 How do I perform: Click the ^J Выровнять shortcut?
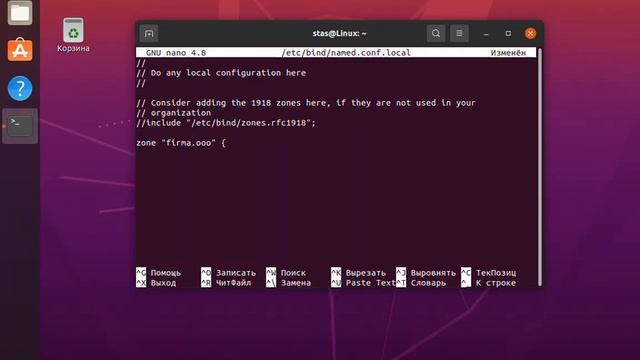[426, 273]
